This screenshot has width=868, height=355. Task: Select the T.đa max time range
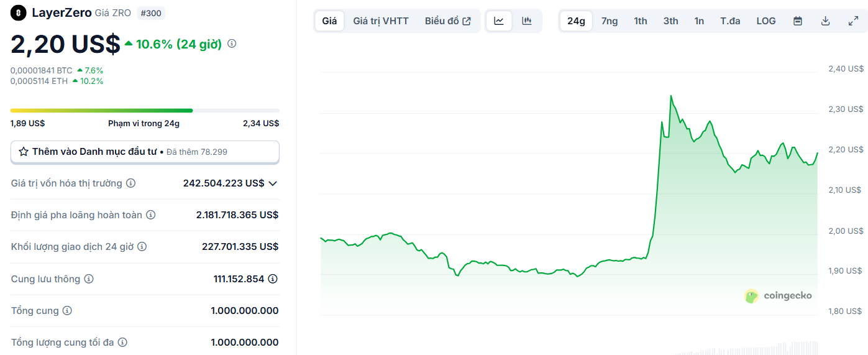tap(730, 21)
